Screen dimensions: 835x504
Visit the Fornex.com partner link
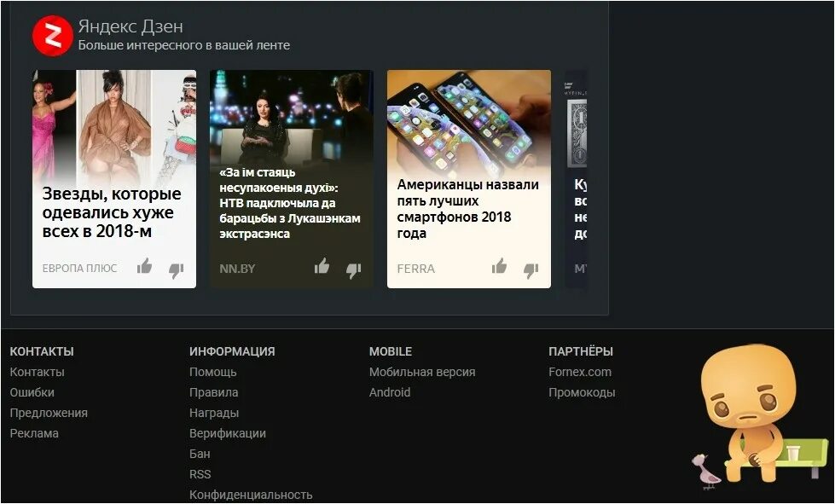click(580, 372)
